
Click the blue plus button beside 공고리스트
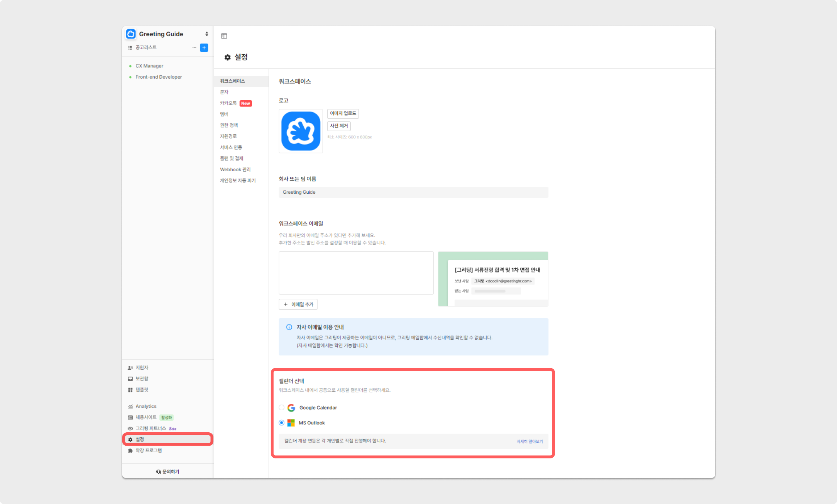point(204,48)
